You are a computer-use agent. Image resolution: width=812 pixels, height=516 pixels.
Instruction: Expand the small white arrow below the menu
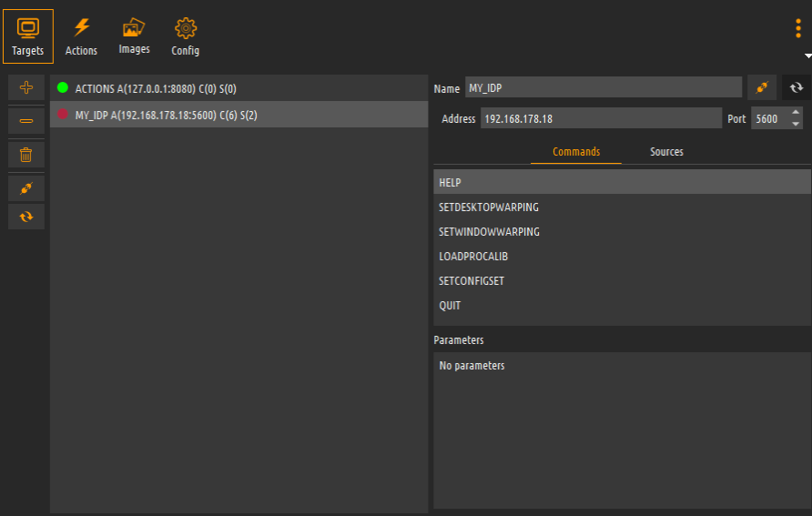click(x=807, y=56)
